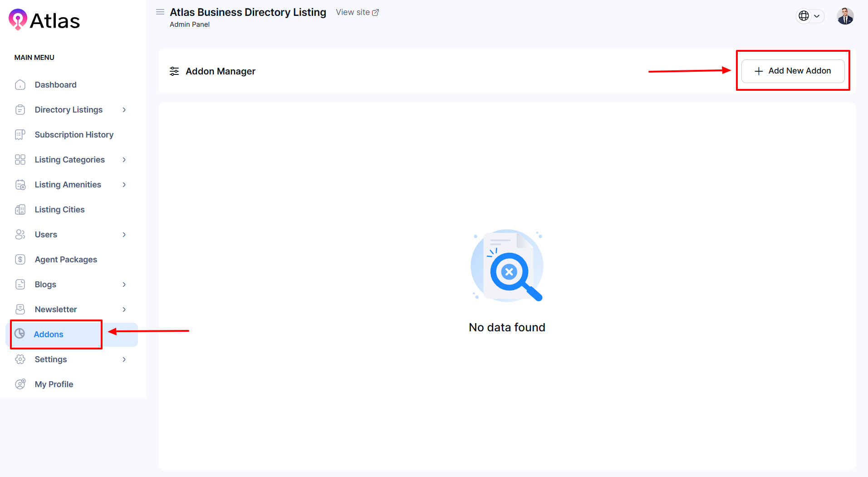Click the Addon Manager sliders icon

pos(174,71)
